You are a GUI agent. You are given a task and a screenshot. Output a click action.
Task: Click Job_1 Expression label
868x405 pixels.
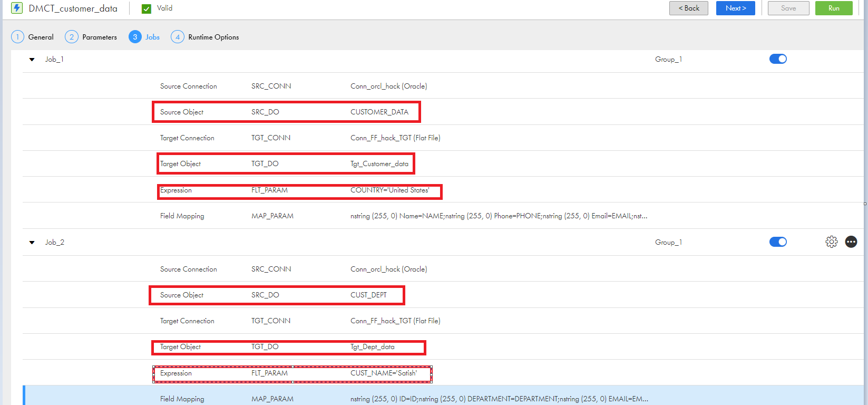[176, 190]
